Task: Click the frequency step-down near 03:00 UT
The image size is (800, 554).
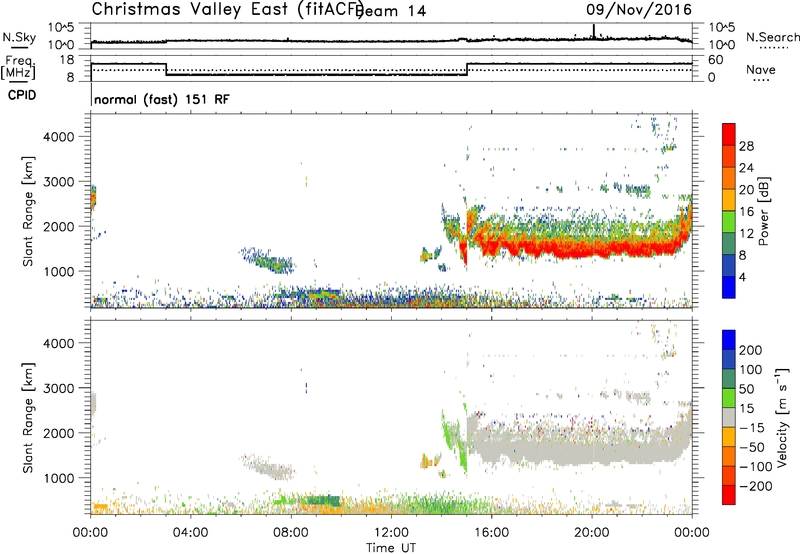Action: [x=166, y=69]
